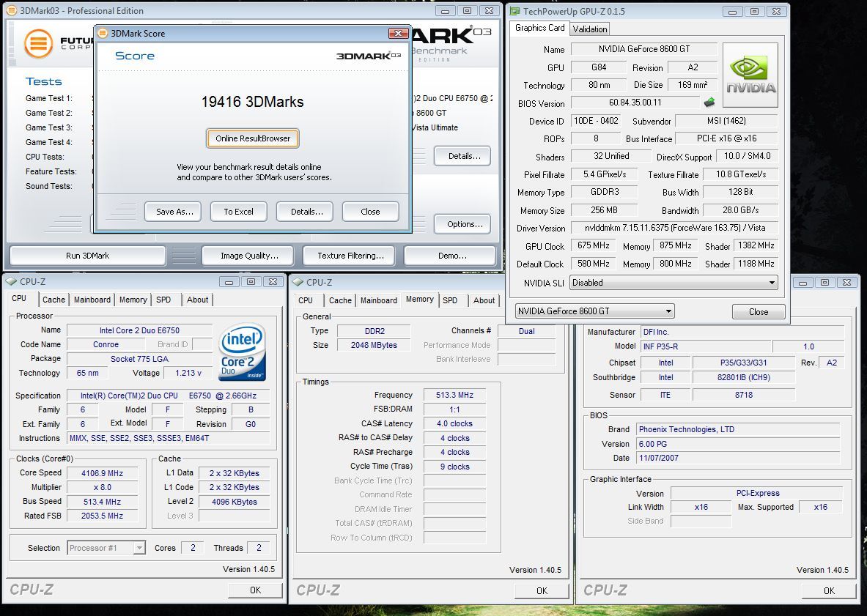This screenshot has height=616, width=867.
Task: Click the 3DMark Score dialog title icon
Action: pos(103,33)
